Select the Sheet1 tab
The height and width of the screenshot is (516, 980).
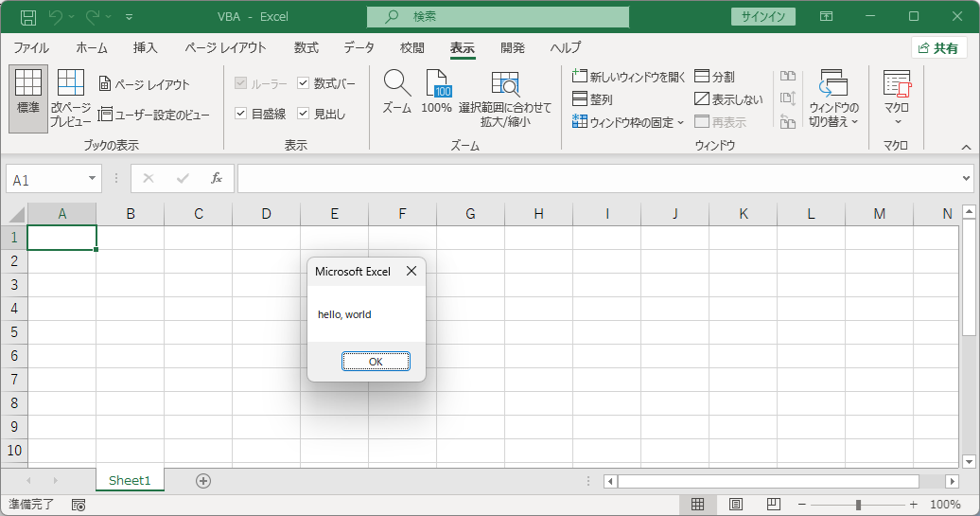point(130,480)
